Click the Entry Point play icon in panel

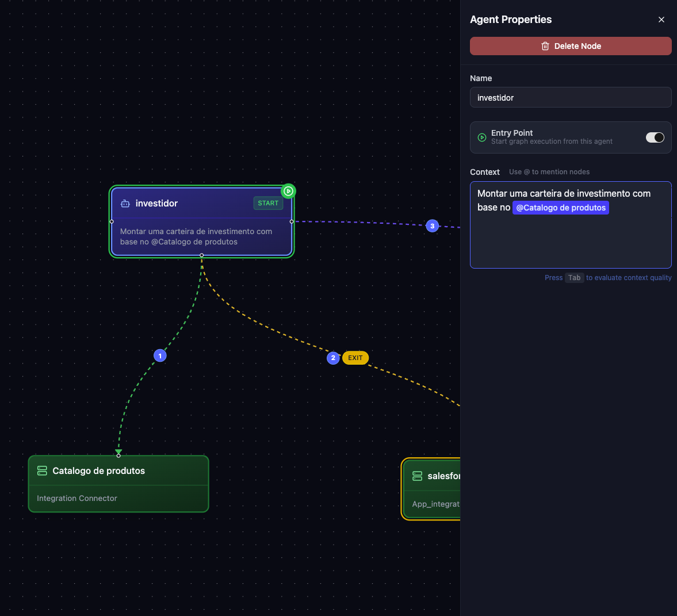[481, 137]
